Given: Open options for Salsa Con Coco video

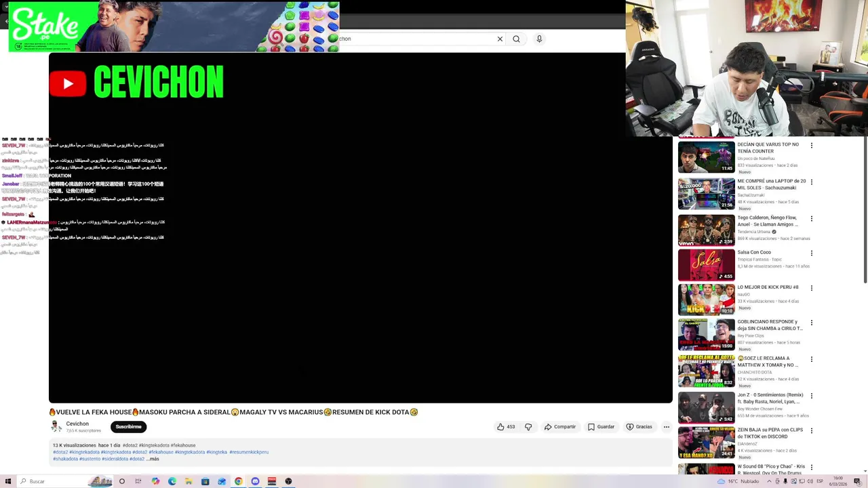Looking at the screenshot, I should click(x=811, y=253).
